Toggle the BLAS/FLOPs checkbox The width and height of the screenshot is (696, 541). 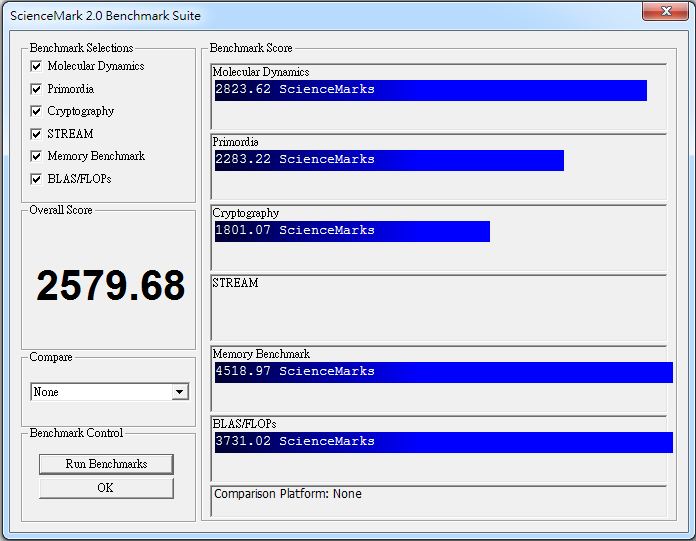(x=36, y=179)
